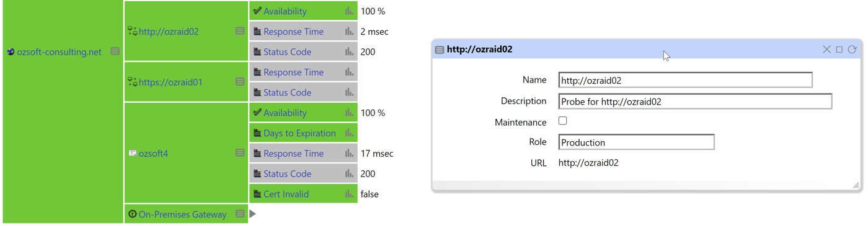Focus the Name input field
The width and height of the screenshot is (868, 226).
tap(685, 80)
